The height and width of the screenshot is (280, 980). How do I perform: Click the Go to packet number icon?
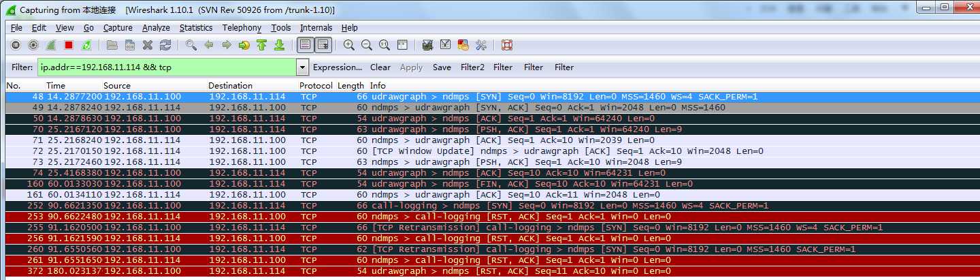[x=244, y=45]
